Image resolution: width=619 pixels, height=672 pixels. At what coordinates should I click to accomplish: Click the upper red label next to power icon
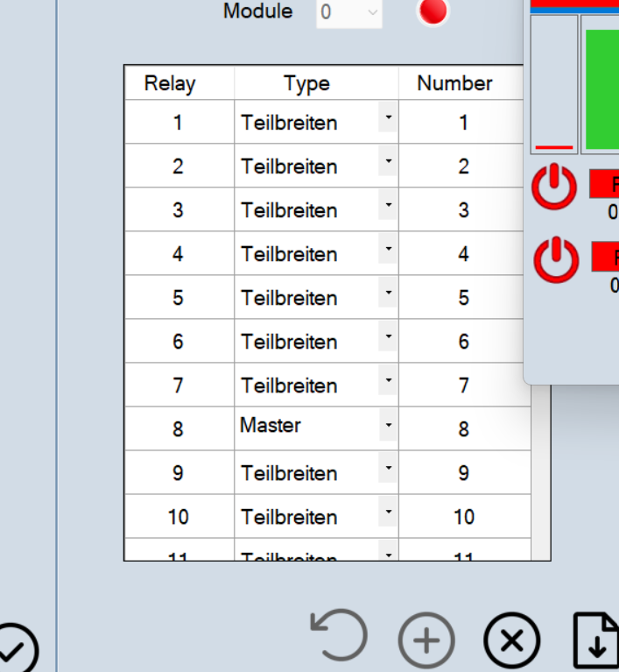[605, 184]
